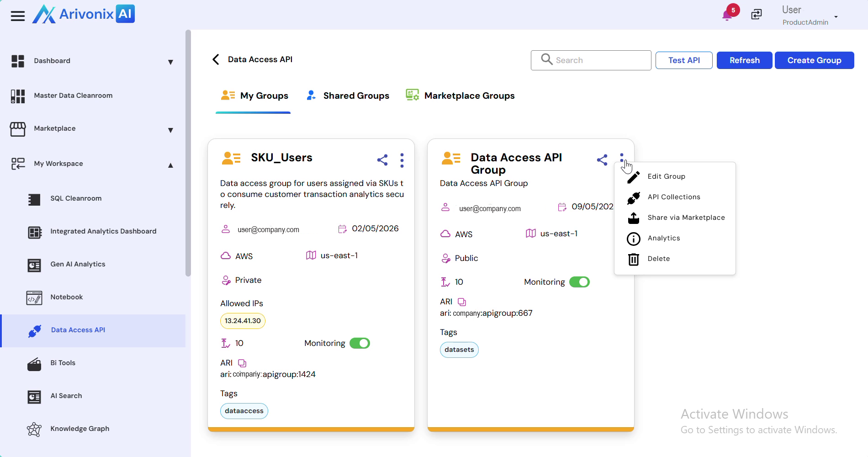Click the switch workspace icon in header

(757, 15)
